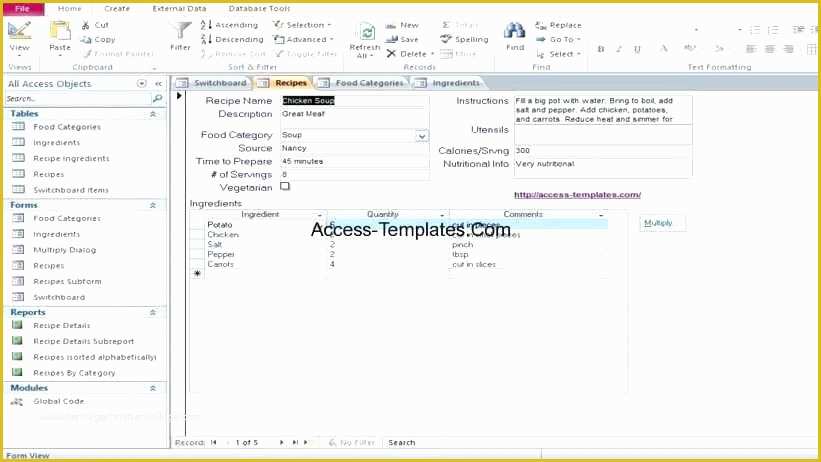Open the access-templates.com hyperlink
The height and width of the screenshot is (462, 821).
click(x=577, y=194)
